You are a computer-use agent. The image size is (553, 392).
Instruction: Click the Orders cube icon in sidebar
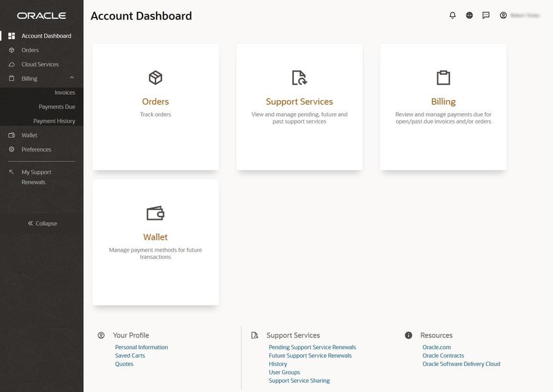(x=12, y=50)
